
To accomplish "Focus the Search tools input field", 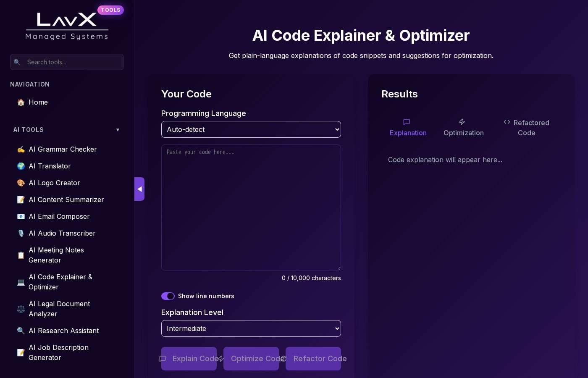I will (x=72, y=62).
